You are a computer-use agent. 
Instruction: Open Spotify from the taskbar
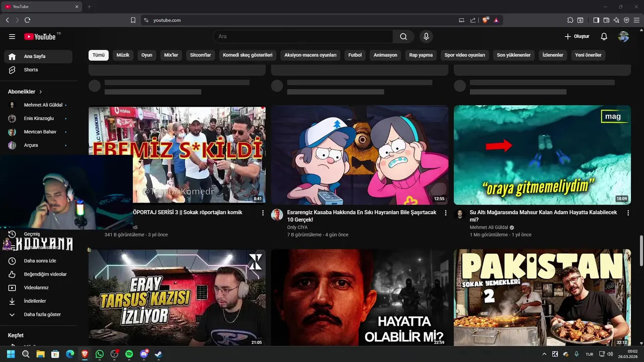tap(129, 354)
